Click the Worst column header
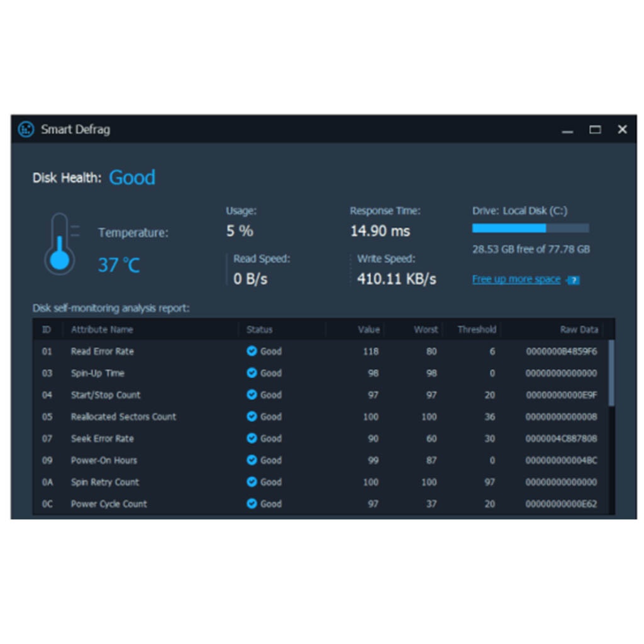Image resolution: width=644 pixels, height=644 pixels. coord(426,330)
